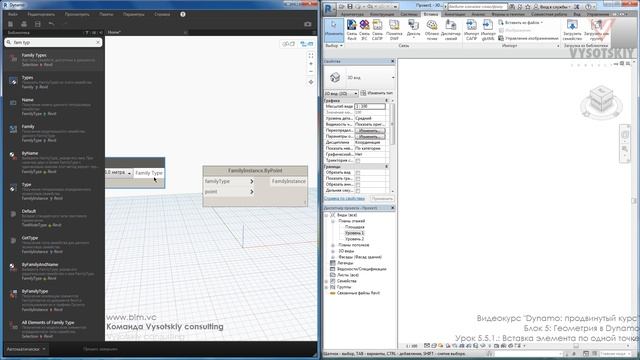Toggle the Обрезать аннотации checkbox

tap(358, 184)
